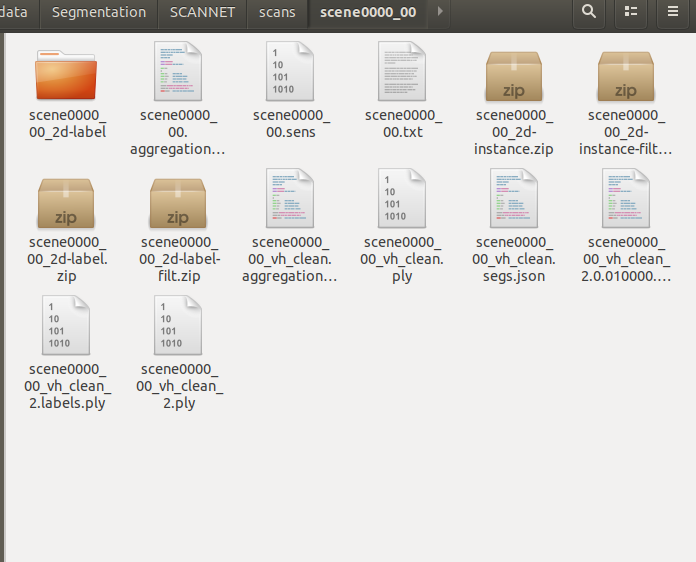Open the hamburger options menu
Screen dimensions: 696x562
pos(673,12)
